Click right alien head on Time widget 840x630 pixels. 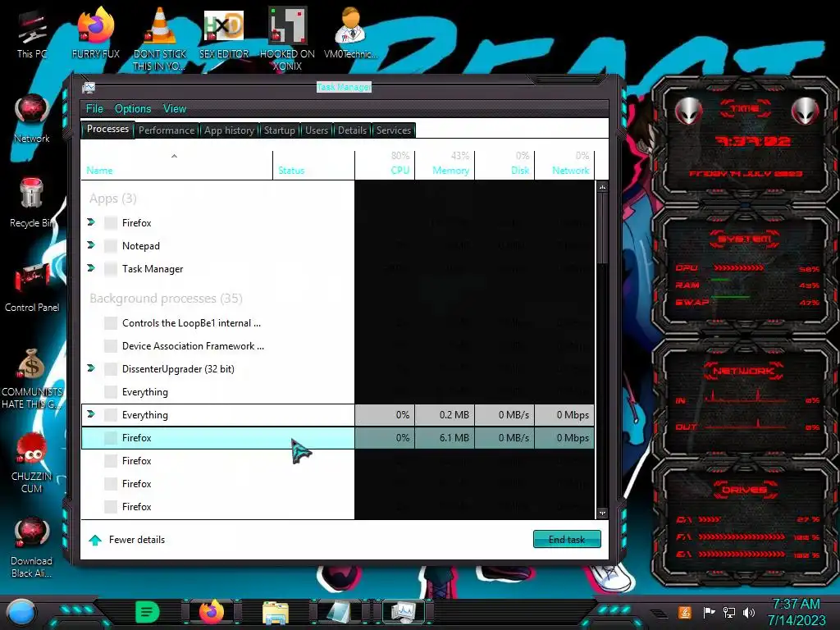click(x=805, y=112)
